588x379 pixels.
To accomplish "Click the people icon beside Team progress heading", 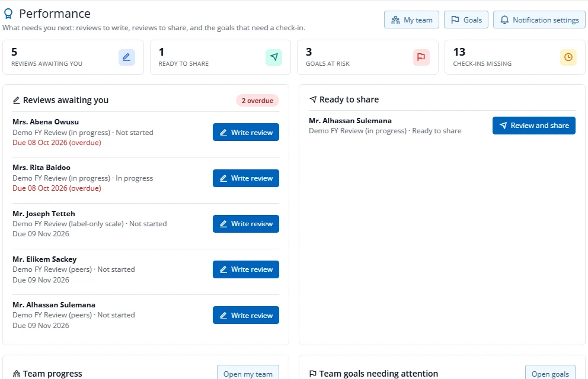I will 17,374.
